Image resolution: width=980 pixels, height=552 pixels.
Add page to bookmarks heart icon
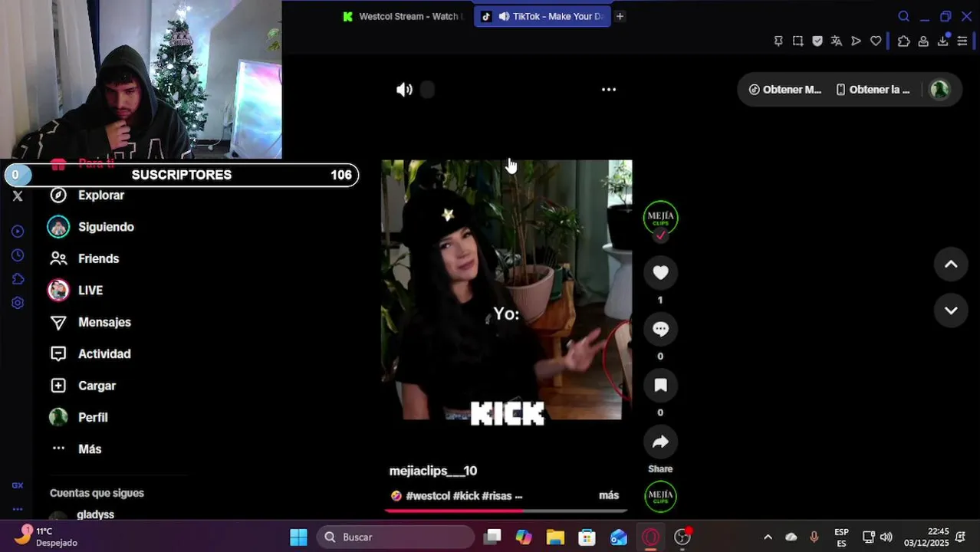tap(876, 41)
